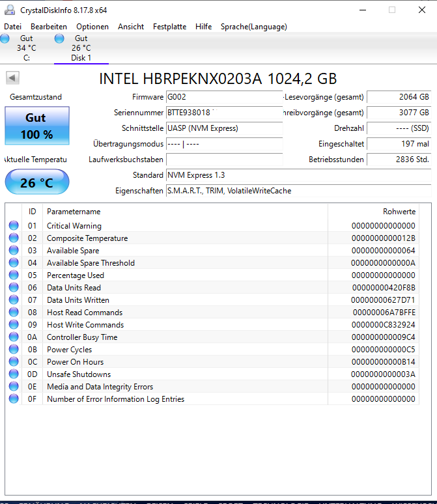Click the Übertragungsmodus field
Image resolution: width=437 pixels, height=504 pixels.
[x=224, y=144]
